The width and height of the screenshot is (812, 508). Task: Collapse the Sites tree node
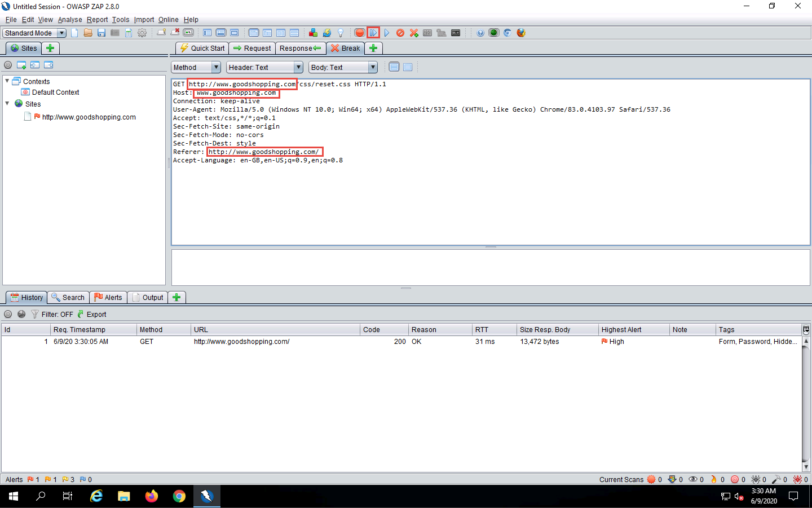point(7,104)
